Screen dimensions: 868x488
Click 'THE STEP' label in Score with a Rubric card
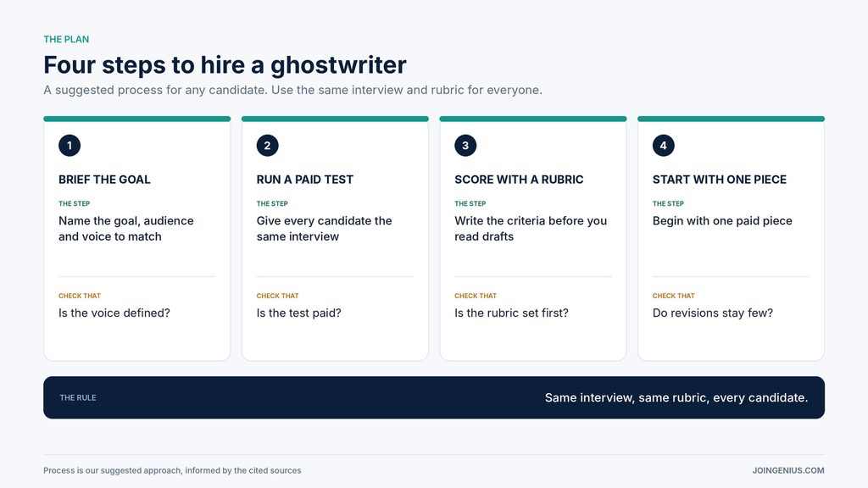click(470, 203)
